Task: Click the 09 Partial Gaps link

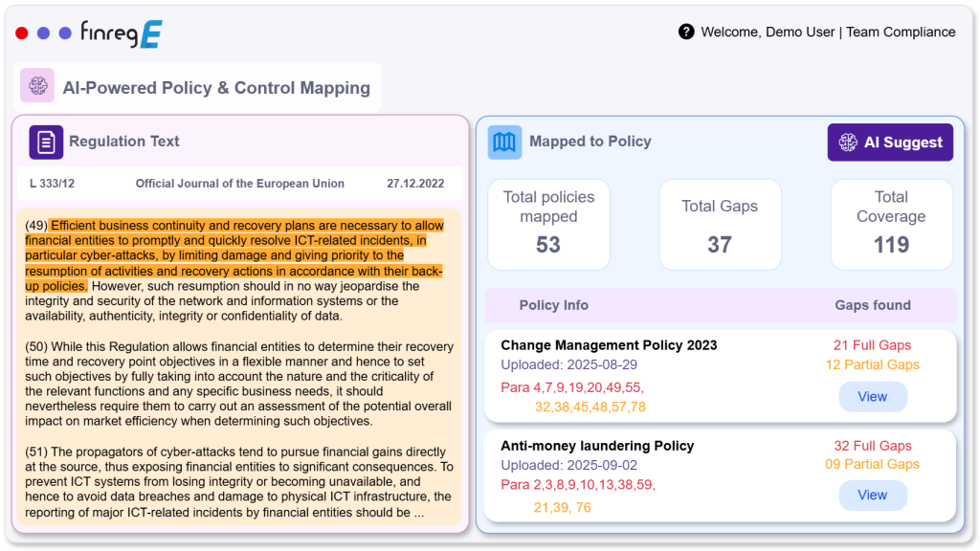Action: point(872,464)
